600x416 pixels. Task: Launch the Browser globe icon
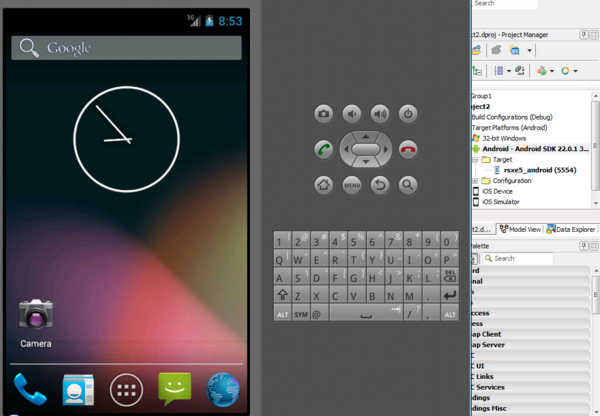(x=223, y=389)
